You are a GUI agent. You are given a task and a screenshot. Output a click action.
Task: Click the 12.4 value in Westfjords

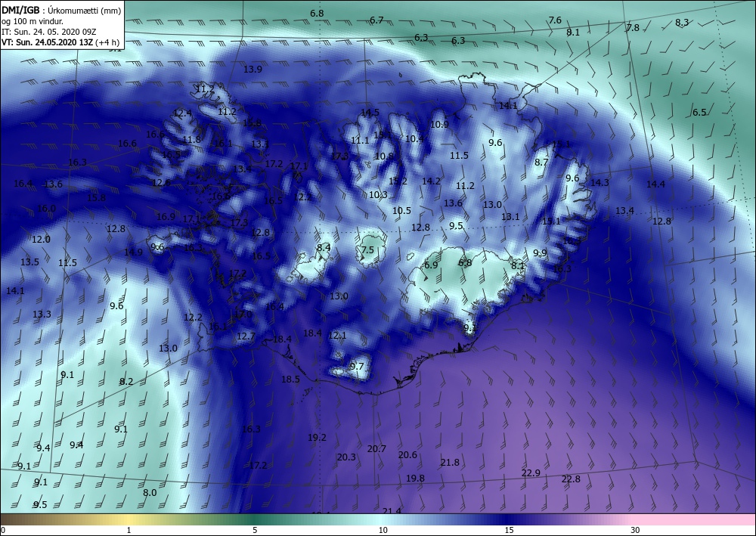[x=182, y=113]
